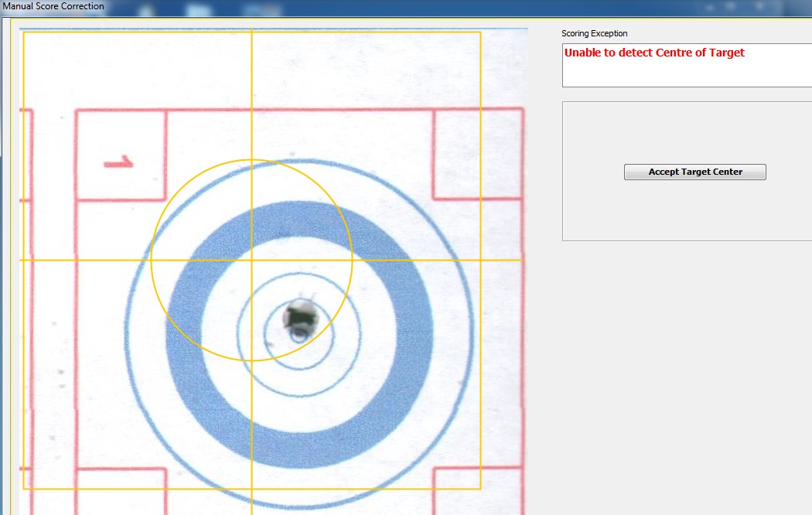Click the Accept Target Center button
Viewport: 812px width, 515px height.
point(694,172)
